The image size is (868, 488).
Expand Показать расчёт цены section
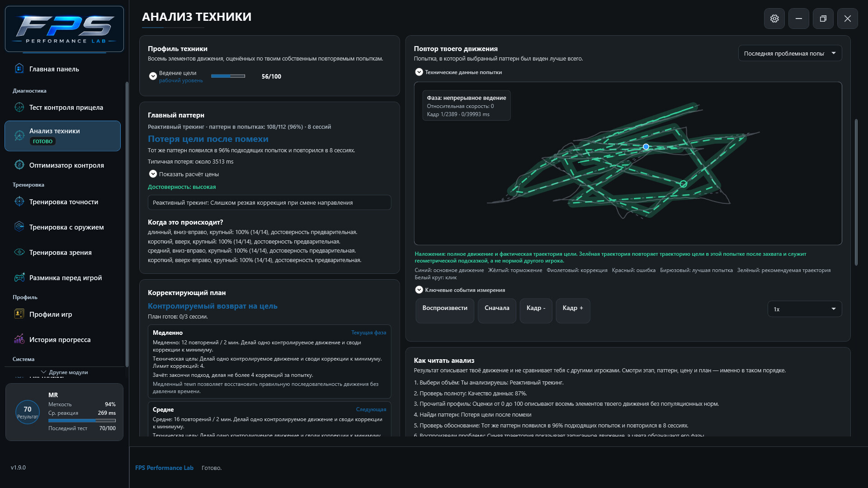[153, 174]
